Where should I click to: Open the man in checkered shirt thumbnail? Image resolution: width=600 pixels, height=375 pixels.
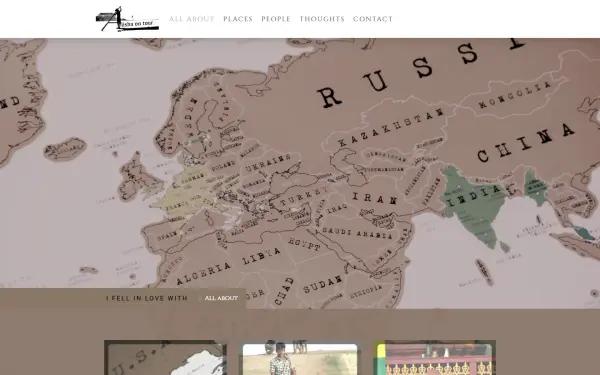[300, 357]
